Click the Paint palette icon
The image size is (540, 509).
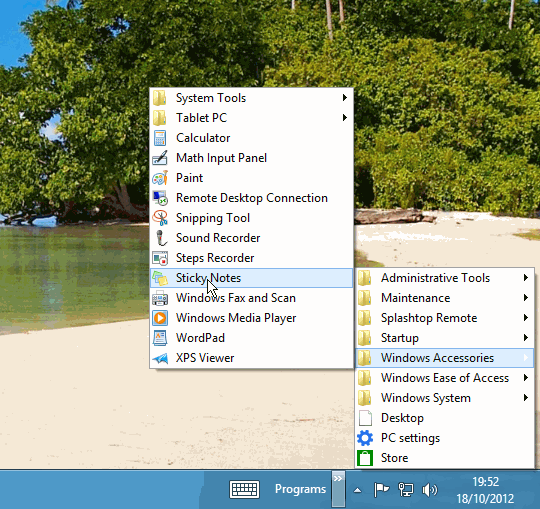point(160,178)
